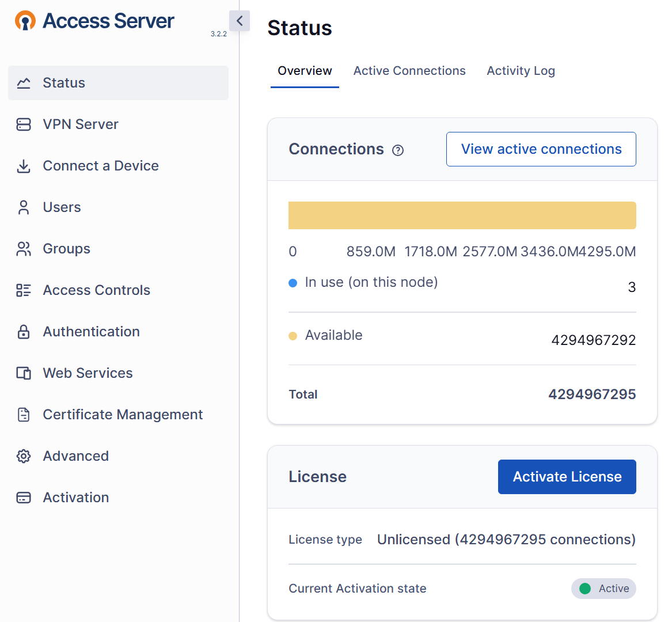Switch to the Activity Log tab
The width and height of the screenshot is (672, 622).
point(521,71)
